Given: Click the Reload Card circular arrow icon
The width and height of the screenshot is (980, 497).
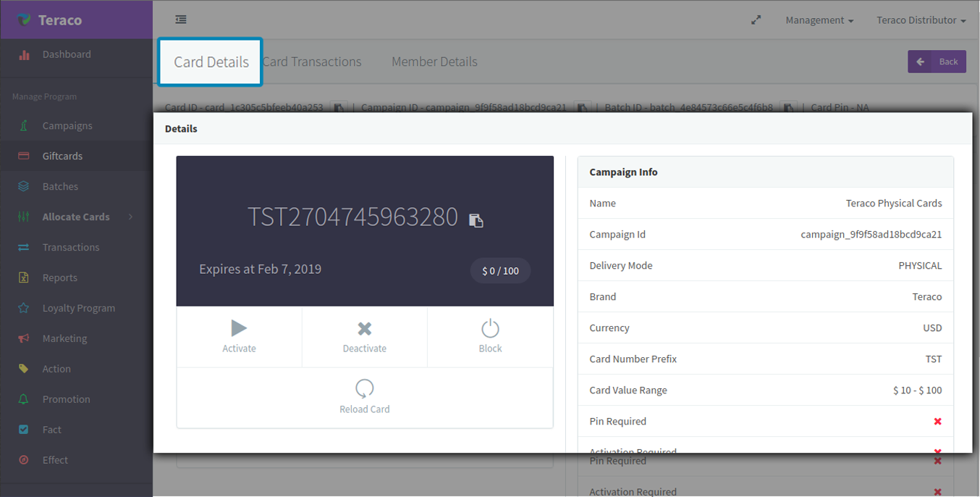Looking at the screenshot, I should [365, 388].
